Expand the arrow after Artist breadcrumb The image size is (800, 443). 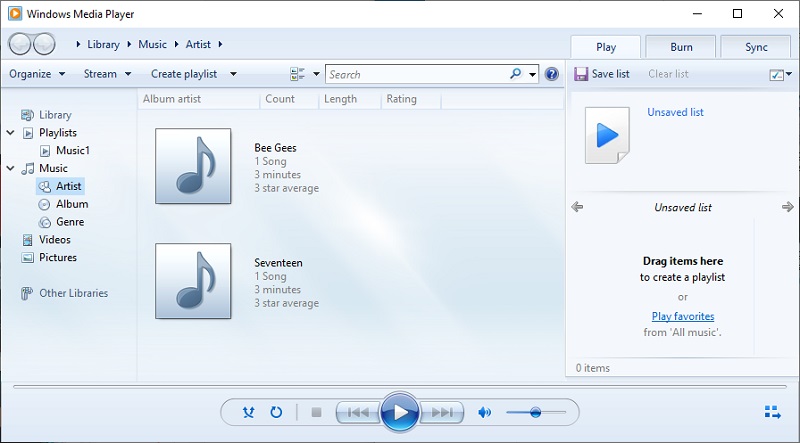tap(220, 44)
